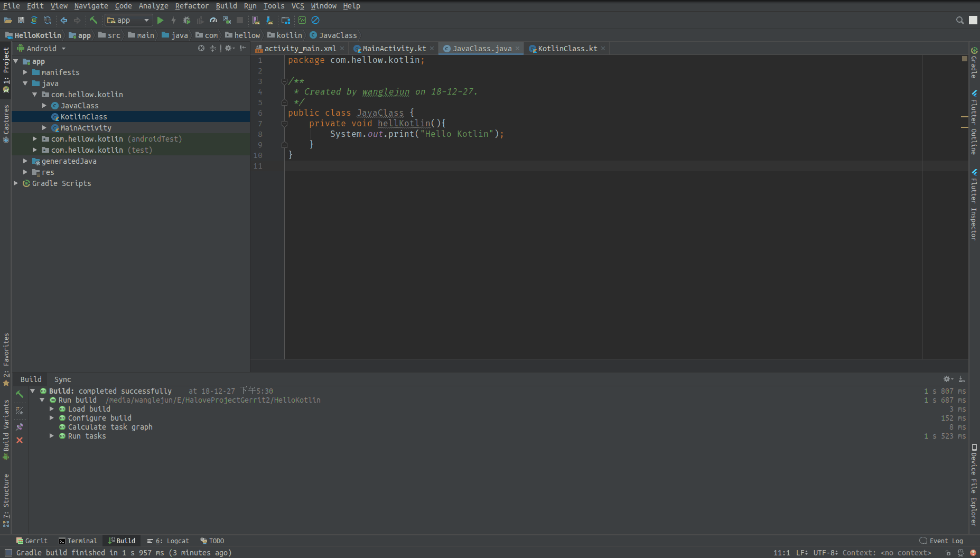
Task: Expand the JavaClass tree node
Action: click(44, 106)
